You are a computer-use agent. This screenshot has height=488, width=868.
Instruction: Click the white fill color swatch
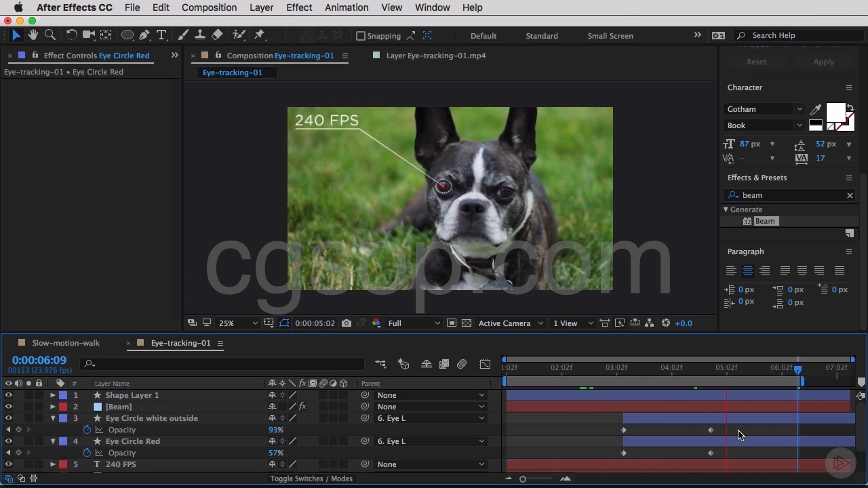[835, 113]
